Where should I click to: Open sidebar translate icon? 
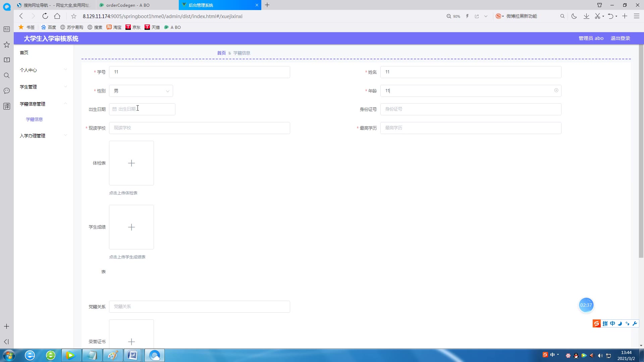point(7,106)
